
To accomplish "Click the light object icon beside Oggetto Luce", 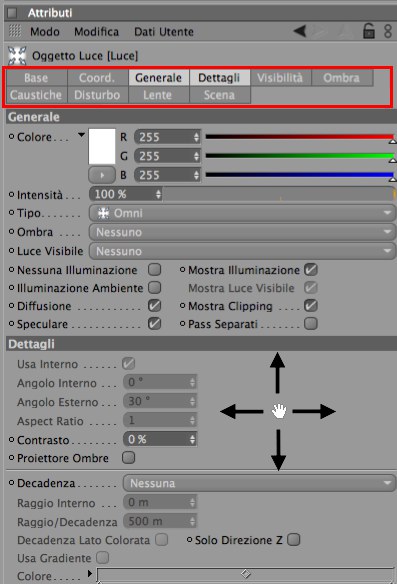I will coord(17,56).
